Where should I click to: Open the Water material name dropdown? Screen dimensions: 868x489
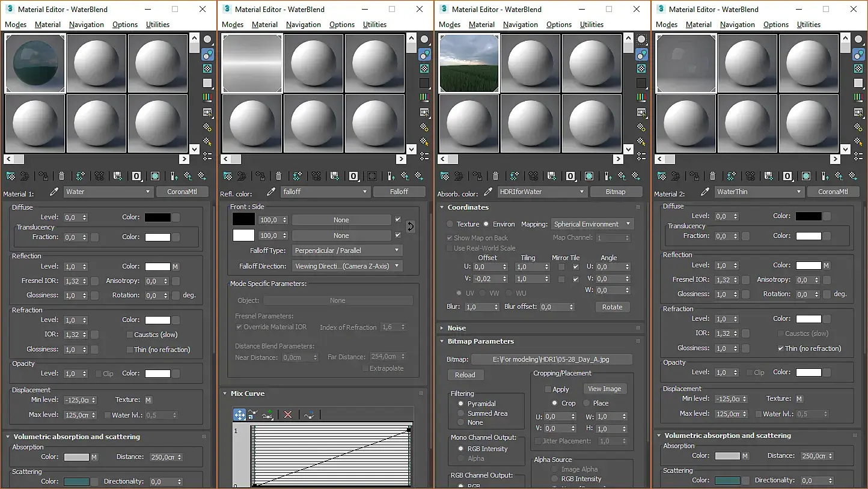pos(108,192)
